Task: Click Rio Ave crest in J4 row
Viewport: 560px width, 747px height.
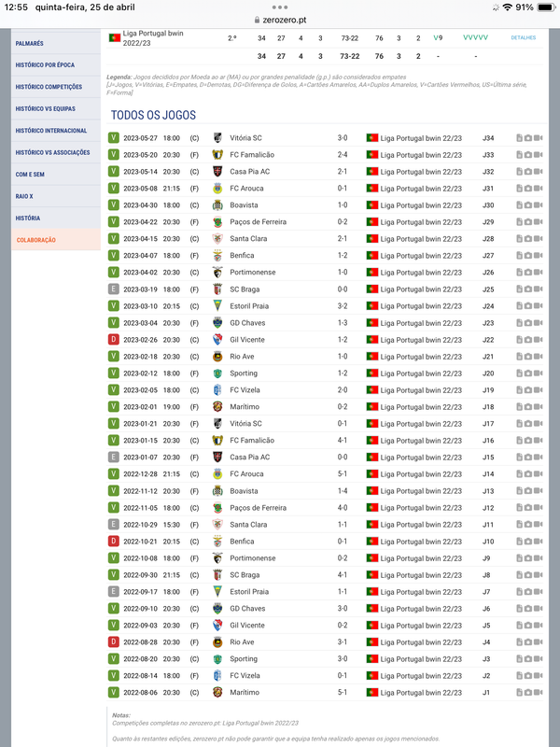Action: pos(217,642)
